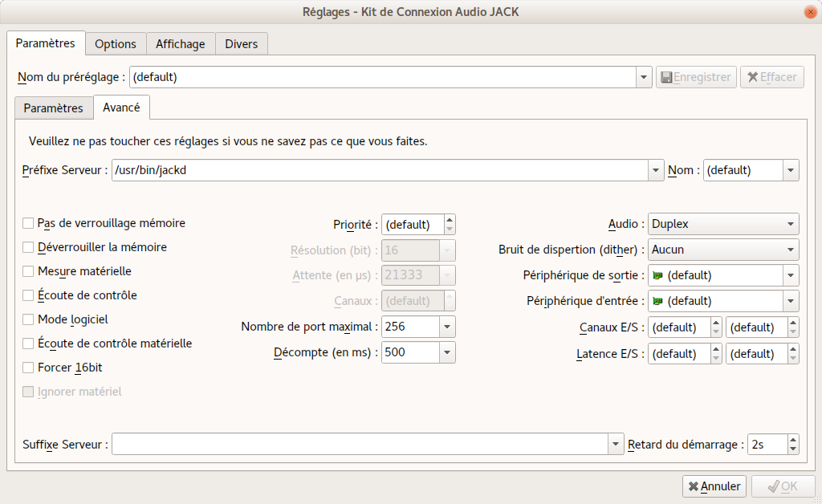The image size is (822, 504).
Task: Select the inner Paramètres sub-tab
Action: coord(53,108)
